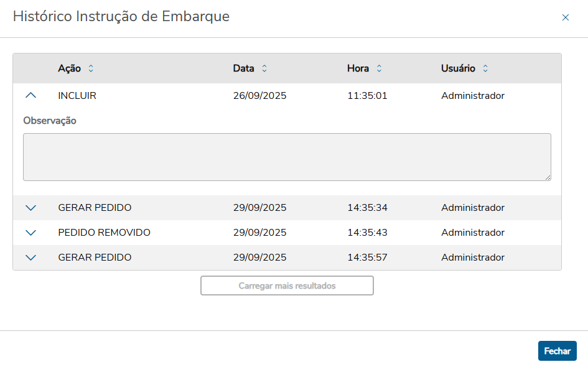
Task: Click the Usuário column header
Action: pyautogui.click(x=458, y=68)
